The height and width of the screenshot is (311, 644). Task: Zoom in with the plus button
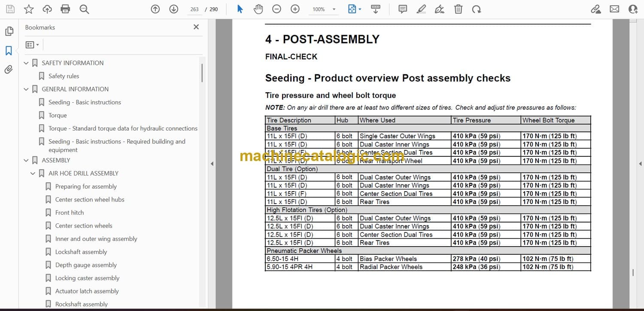[x=295, y=9]
